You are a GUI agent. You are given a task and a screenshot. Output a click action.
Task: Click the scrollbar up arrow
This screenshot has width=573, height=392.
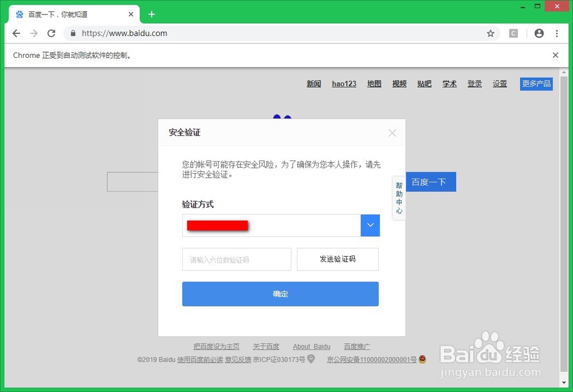(x=564, y=72)
